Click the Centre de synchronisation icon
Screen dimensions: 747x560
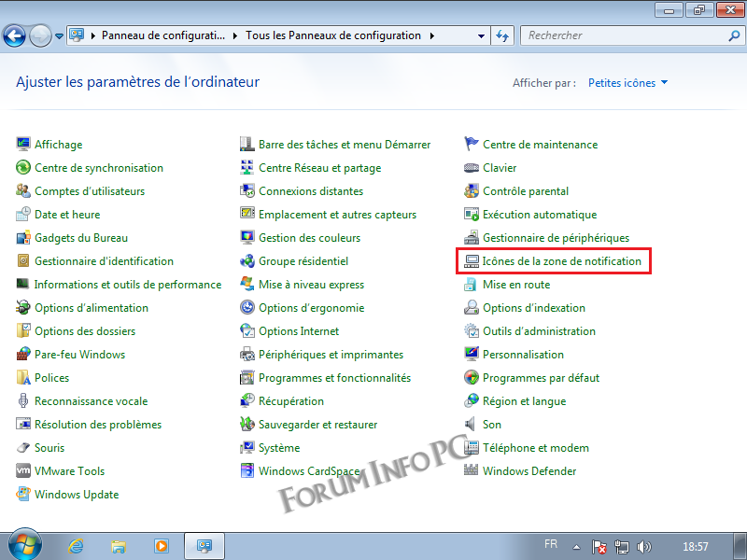click(x=22, y=167)
